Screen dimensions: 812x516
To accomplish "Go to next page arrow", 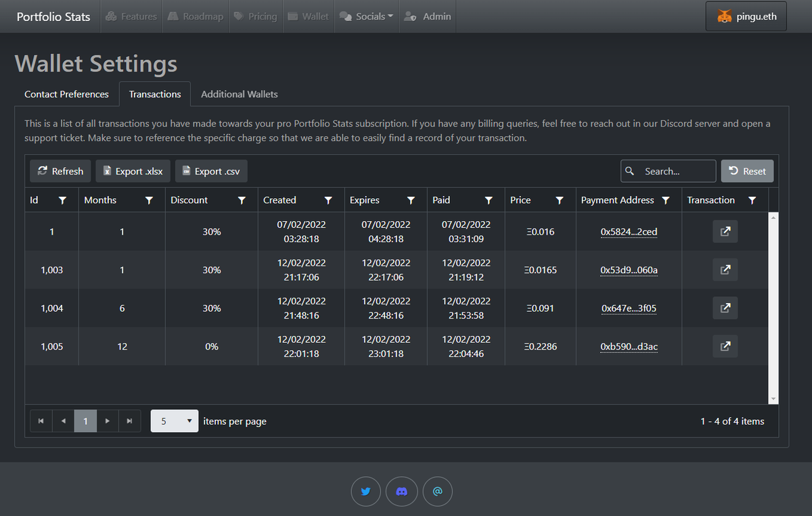I will [x=108, y=421].
